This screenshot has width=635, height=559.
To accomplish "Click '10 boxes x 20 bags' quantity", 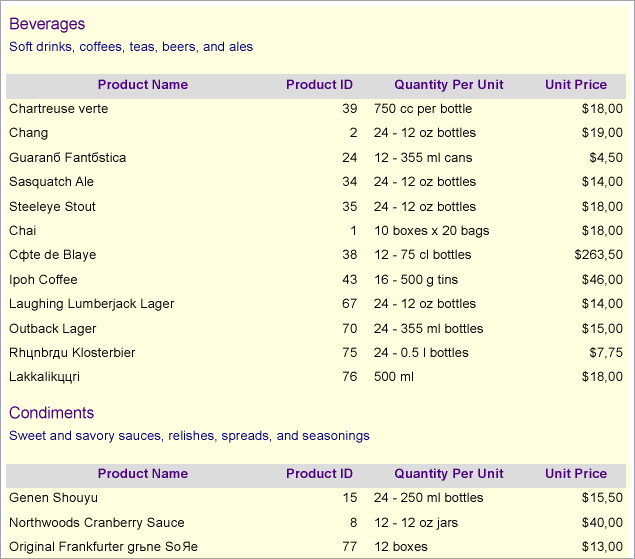I will [x=431, y=230].
